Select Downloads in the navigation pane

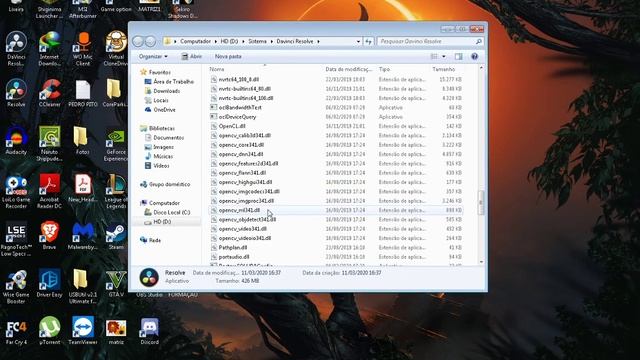tap(162, 91)
